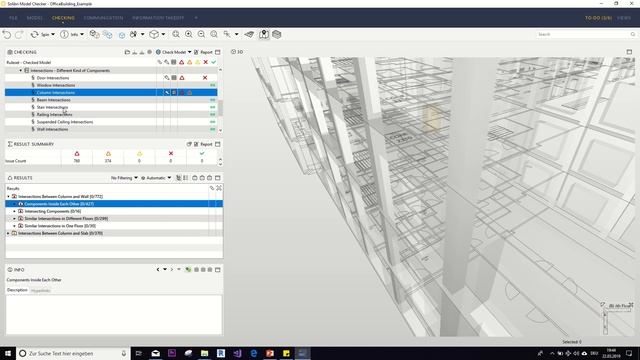Expand Intersections Between Column and Slab
Screen dimensions: 640x360
(8, 233)
